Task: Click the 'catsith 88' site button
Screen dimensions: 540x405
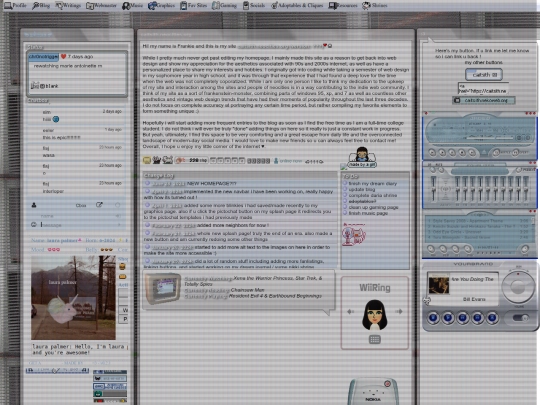Action: [484, 74]
